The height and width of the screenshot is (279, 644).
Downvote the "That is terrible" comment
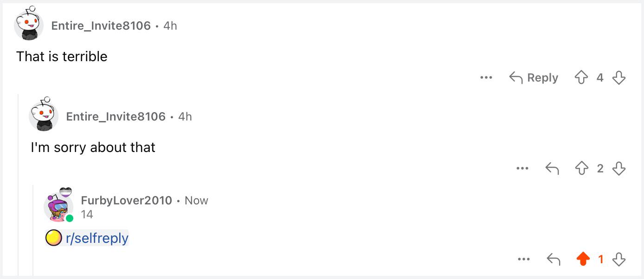click(x=619, y=77)
